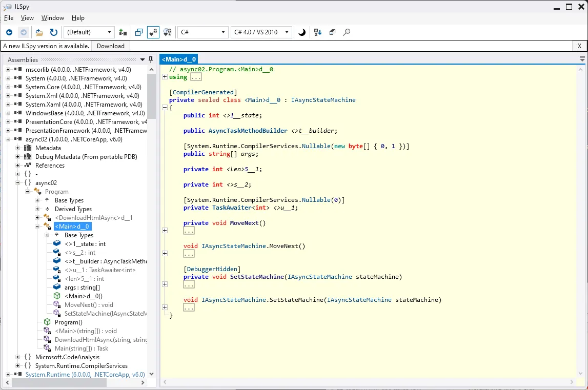Click the <>t__builder field icon
This screenshot has height=390, width=588.
click(57, 261)
